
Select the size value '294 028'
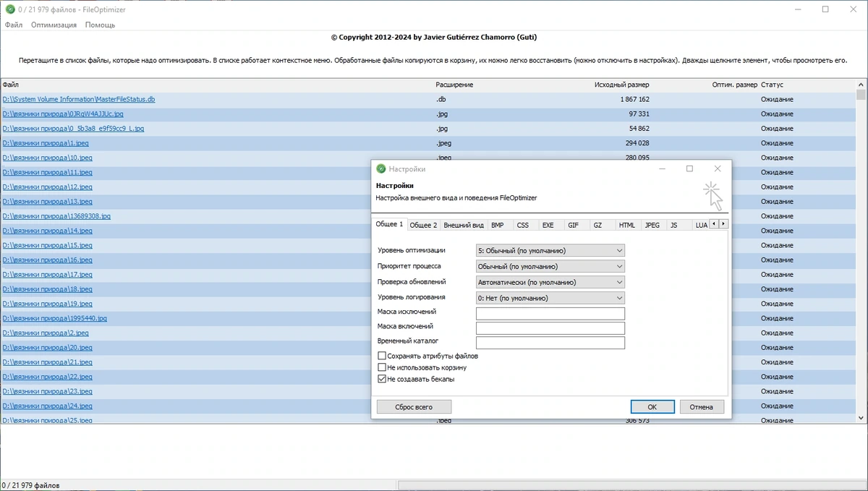pos(637,143)
